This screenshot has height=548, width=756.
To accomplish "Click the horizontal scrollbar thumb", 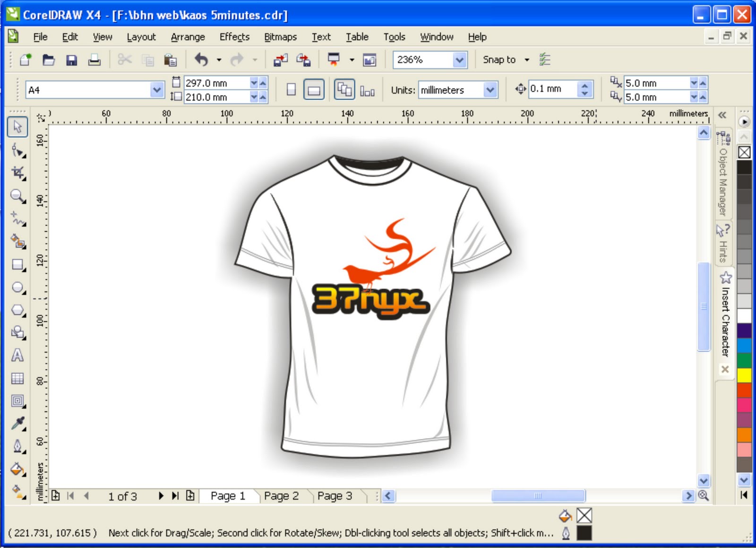I will [x=538, y=496].
